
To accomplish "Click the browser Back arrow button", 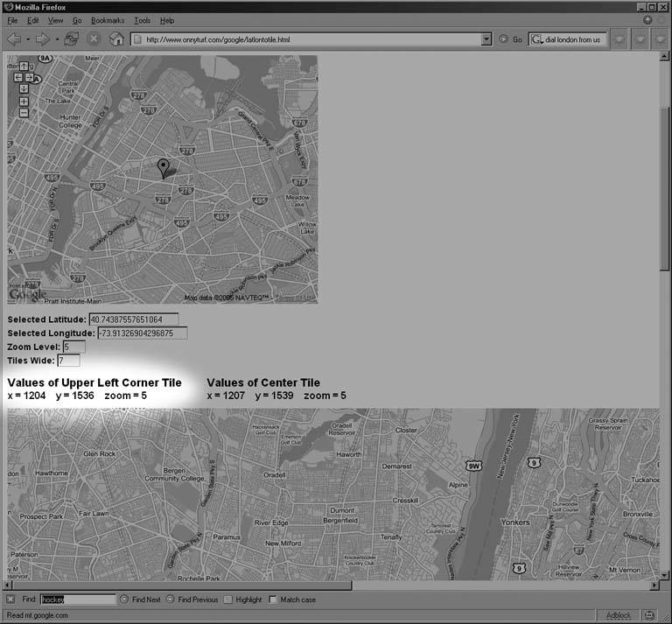I will click(x=13, y=39).
